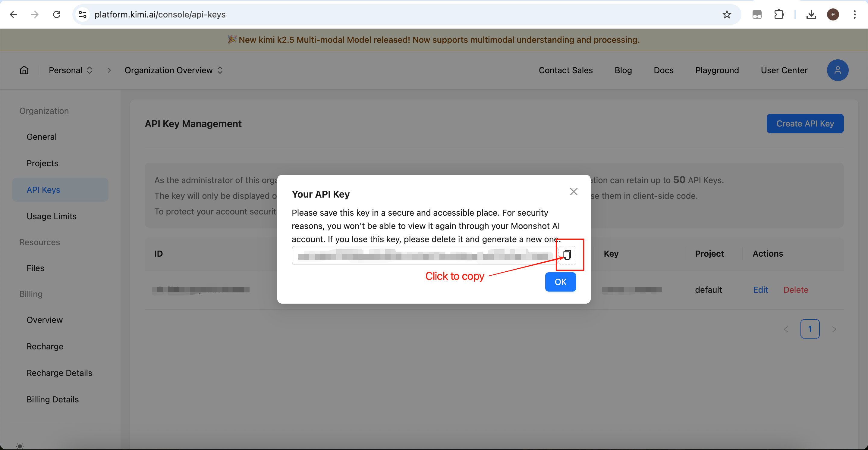Expand the Personal organization dropdown

click(x=71, y=70)
